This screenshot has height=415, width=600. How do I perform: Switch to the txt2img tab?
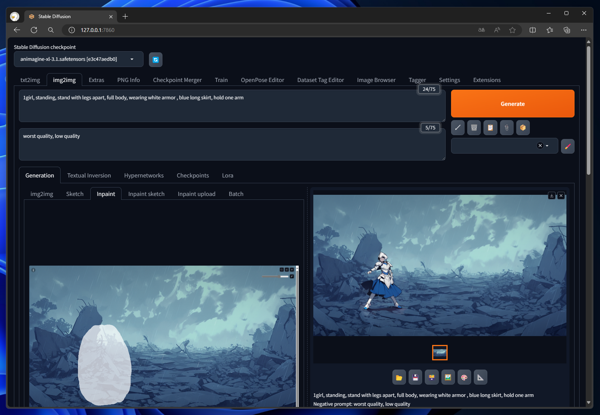pos(30,80)
